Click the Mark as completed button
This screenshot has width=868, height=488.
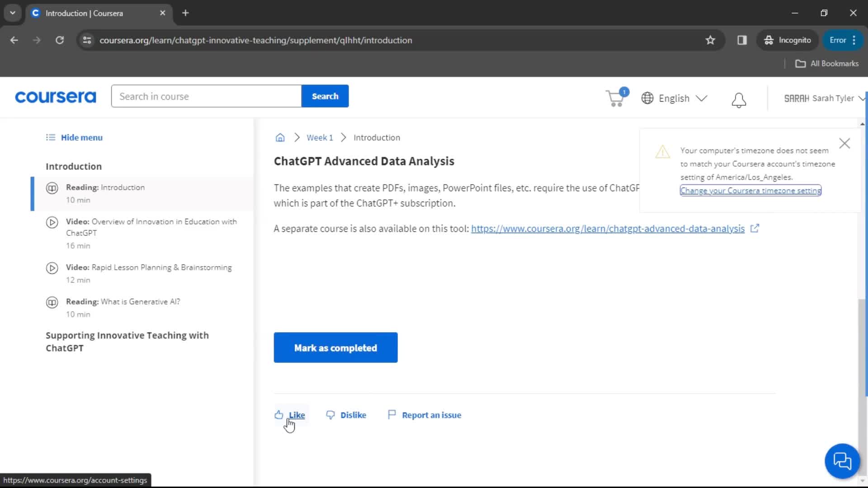pyautogui.click(x=336, y=348)
